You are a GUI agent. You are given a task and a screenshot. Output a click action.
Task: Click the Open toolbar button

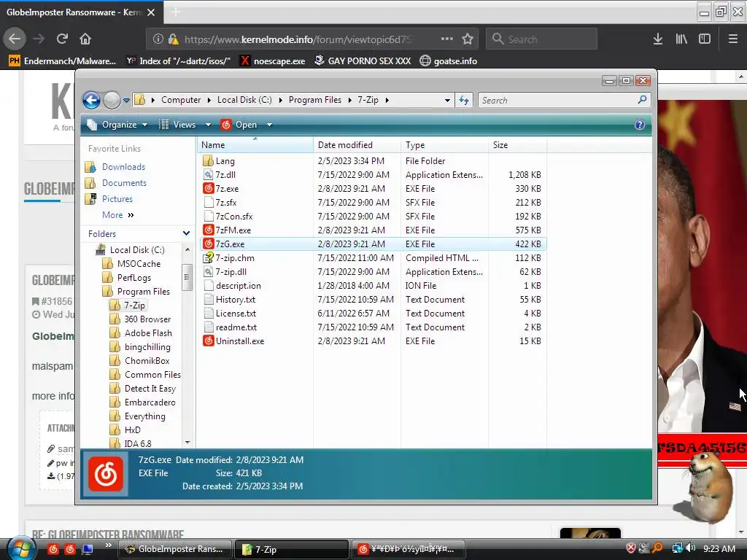tap(239, 125)
